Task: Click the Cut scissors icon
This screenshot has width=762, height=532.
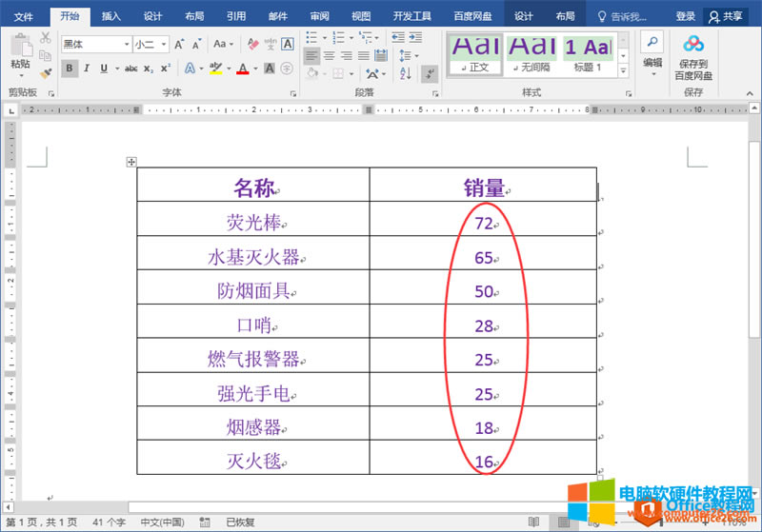Action: click(46, 38)
